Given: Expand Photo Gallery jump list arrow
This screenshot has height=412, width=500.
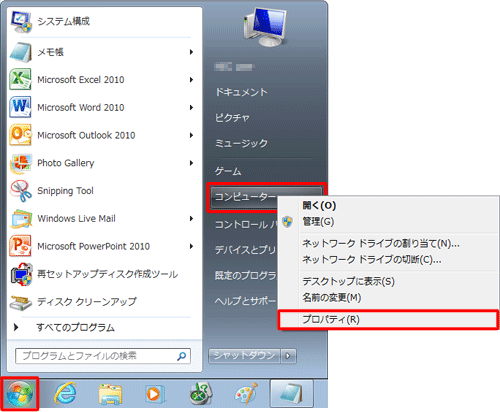Looking at the screenshot, I should [191, 163].
